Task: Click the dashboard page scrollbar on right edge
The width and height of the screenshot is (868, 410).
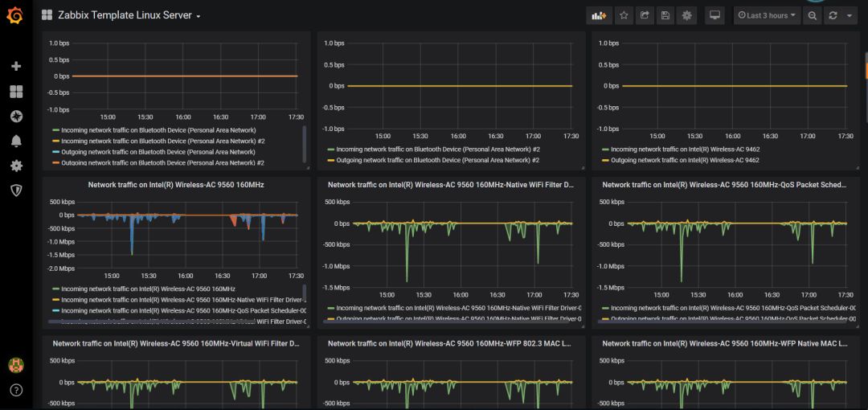Action: pos(866,88)
